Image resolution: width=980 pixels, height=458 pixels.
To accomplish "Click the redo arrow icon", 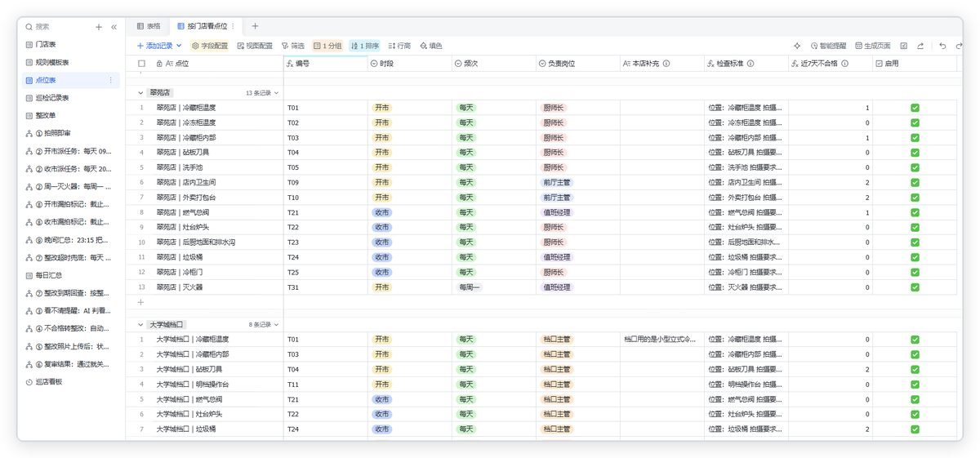I will click(960, 46).
